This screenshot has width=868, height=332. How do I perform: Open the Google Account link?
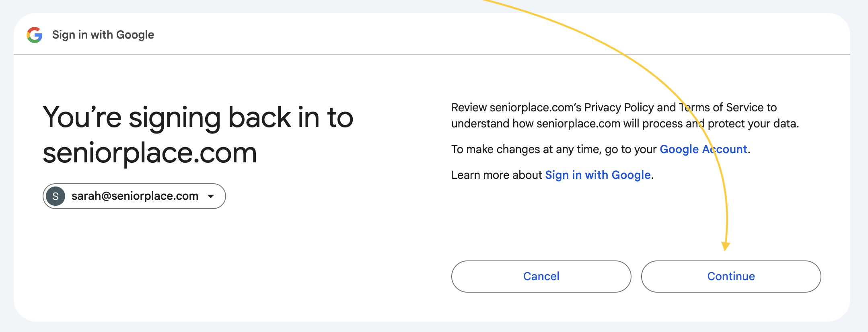[703, 149]
